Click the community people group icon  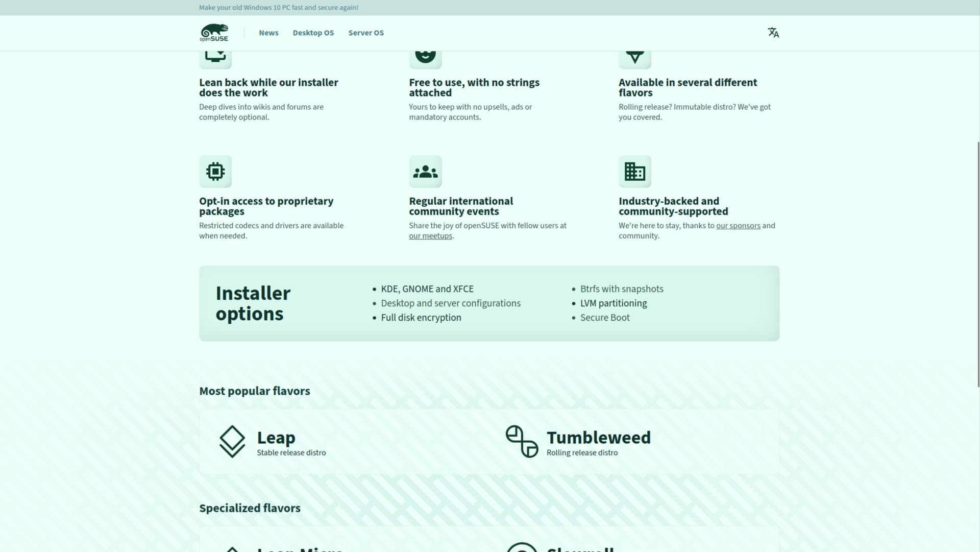tap(425, 172)
